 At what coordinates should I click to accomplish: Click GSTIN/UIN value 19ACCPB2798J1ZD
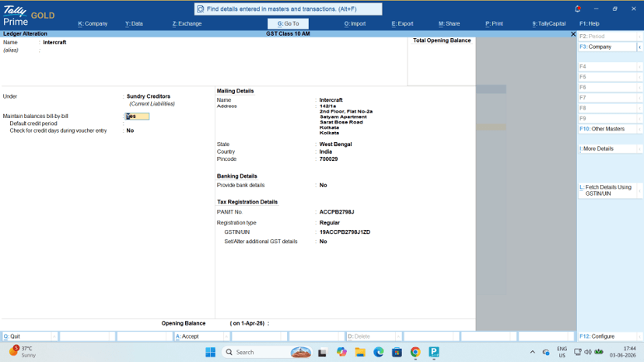(x=345, y=232)
